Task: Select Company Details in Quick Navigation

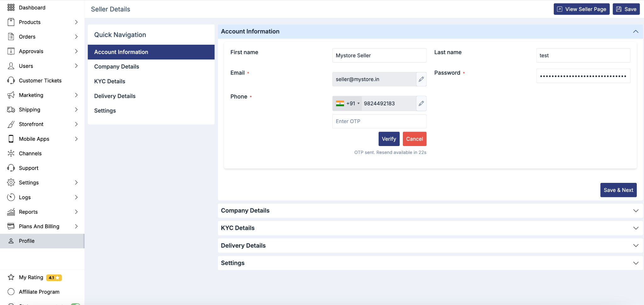Action: 151,67
